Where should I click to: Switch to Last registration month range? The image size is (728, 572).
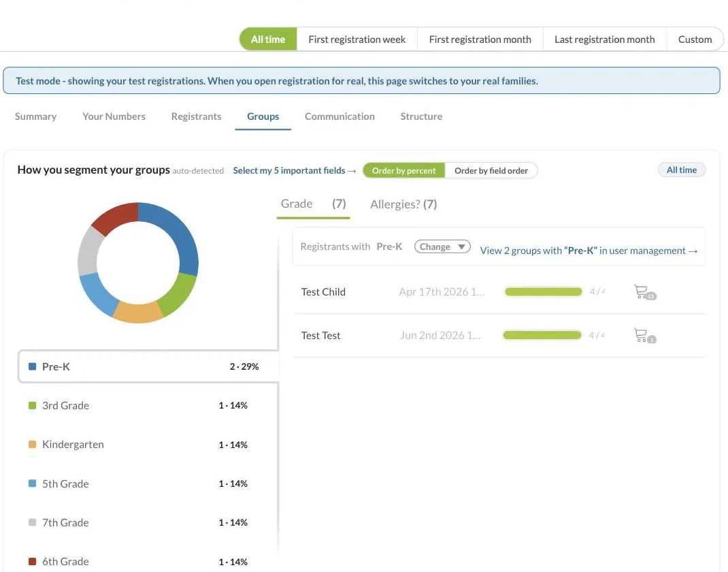[x=604, y=39]
